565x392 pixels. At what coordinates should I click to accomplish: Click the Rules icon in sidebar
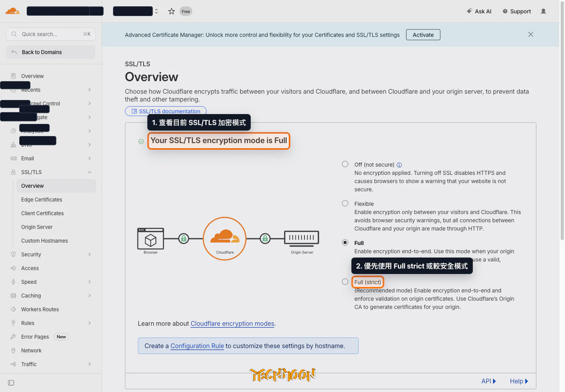(13, 323)
